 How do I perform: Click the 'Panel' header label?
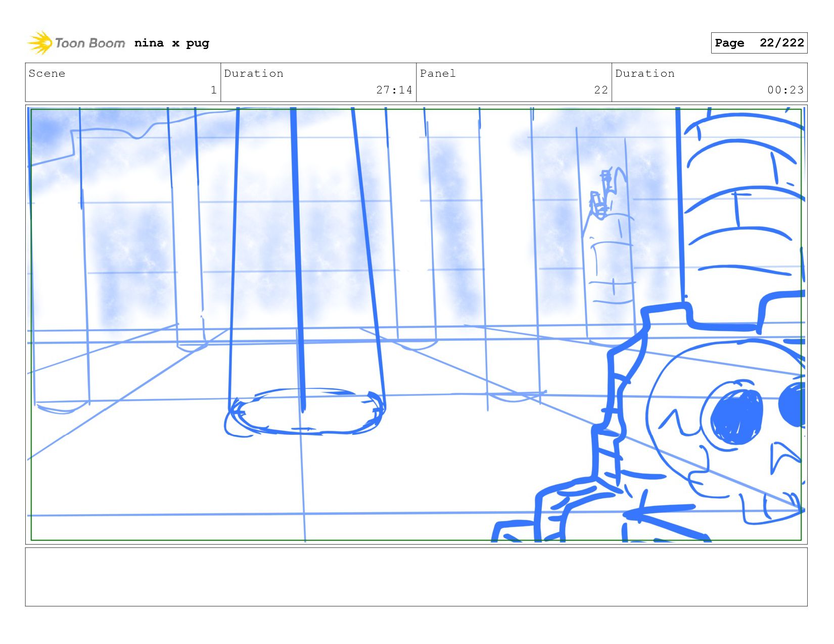[438, 73]
